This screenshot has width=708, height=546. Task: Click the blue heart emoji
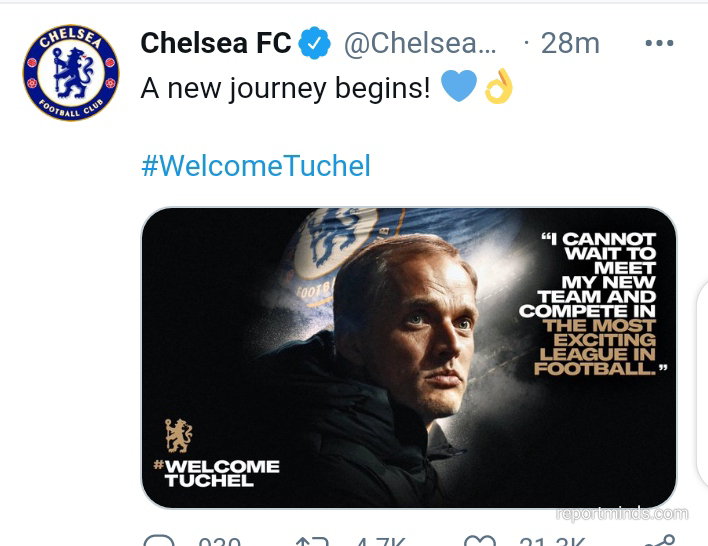click(459, 87)
